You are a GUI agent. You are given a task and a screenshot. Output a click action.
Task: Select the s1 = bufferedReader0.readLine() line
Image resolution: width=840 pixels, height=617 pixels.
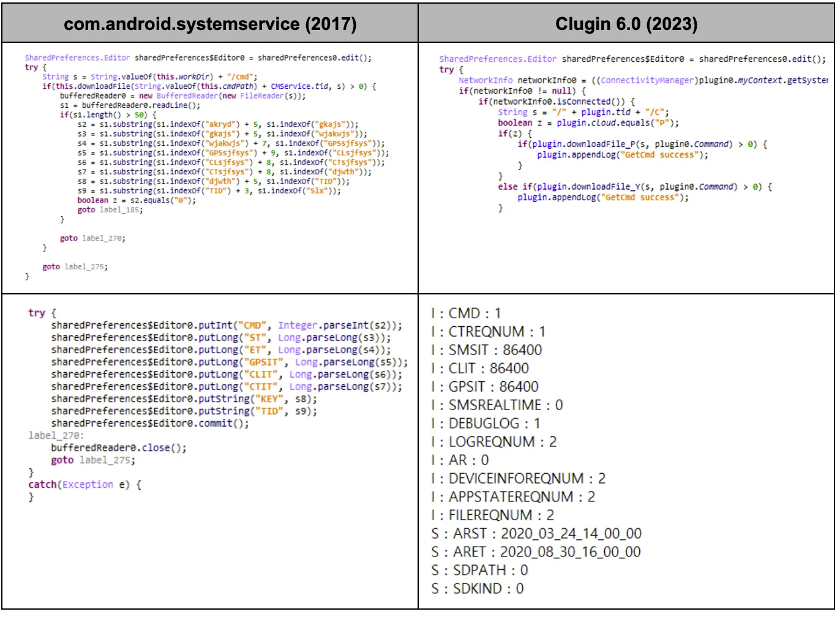[130, 105]
